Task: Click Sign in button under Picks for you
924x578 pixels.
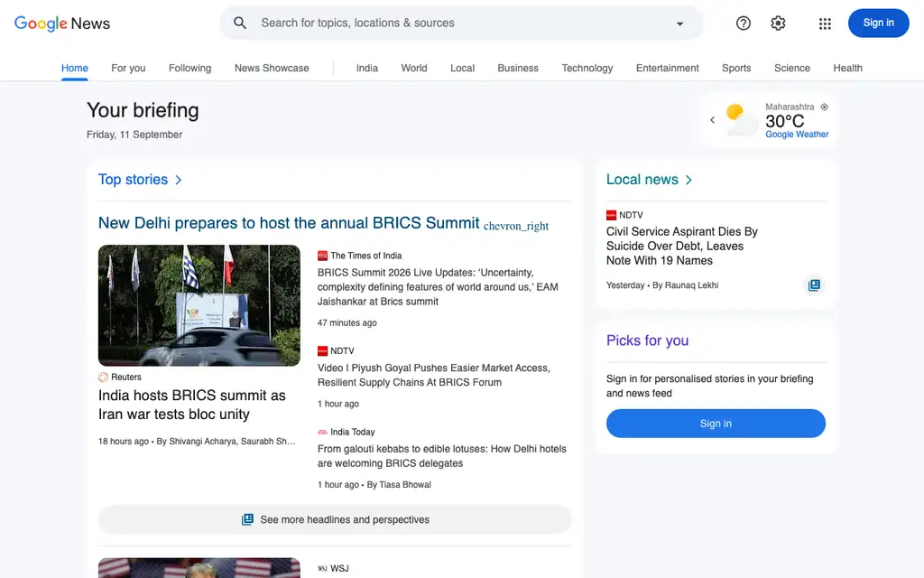Action: coord(716,424)
